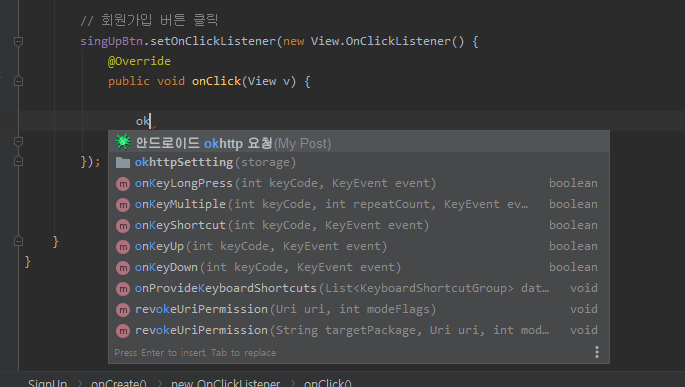Click the folder icon beside okhttpSettting
Screen dimensions: 685x387
[123, 163]
